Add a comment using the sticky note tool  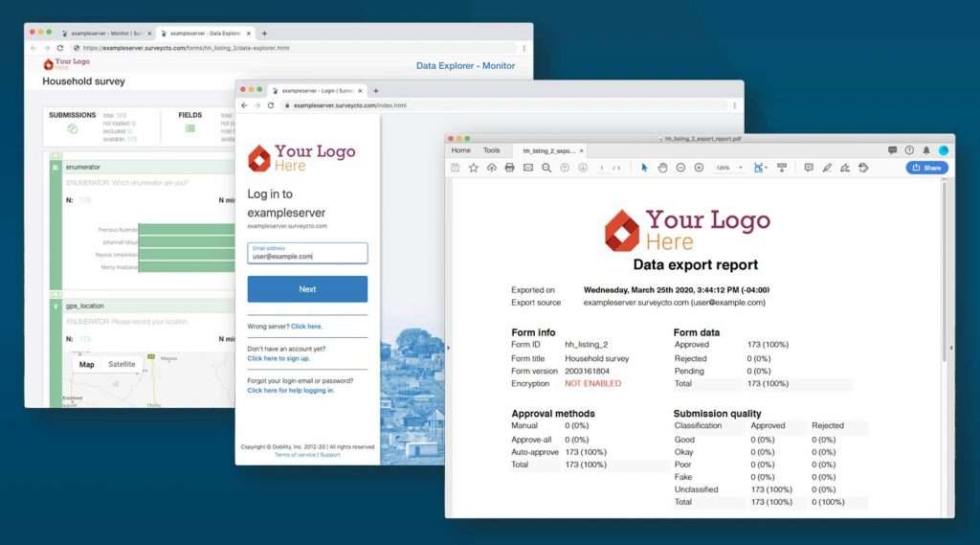[x=808, y=168]
